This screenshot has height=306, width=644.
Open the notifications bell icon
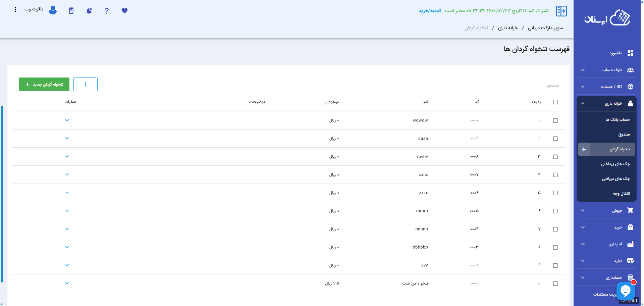[x=89, y=11]
